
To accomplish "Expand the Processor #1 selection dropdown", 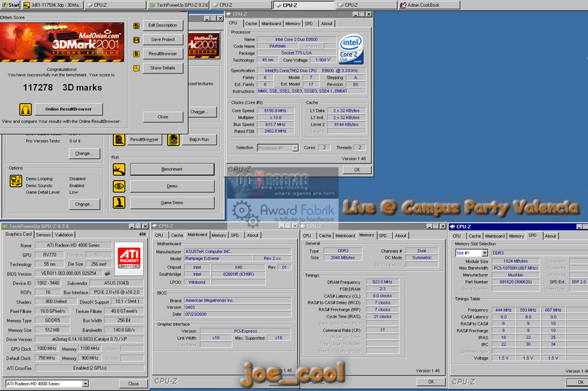I will (295, 148).
